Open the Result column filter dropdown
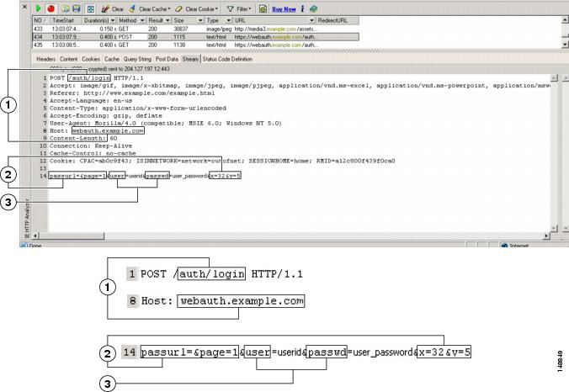The width and height of the screenshot is (569, 392). (168, 21)
